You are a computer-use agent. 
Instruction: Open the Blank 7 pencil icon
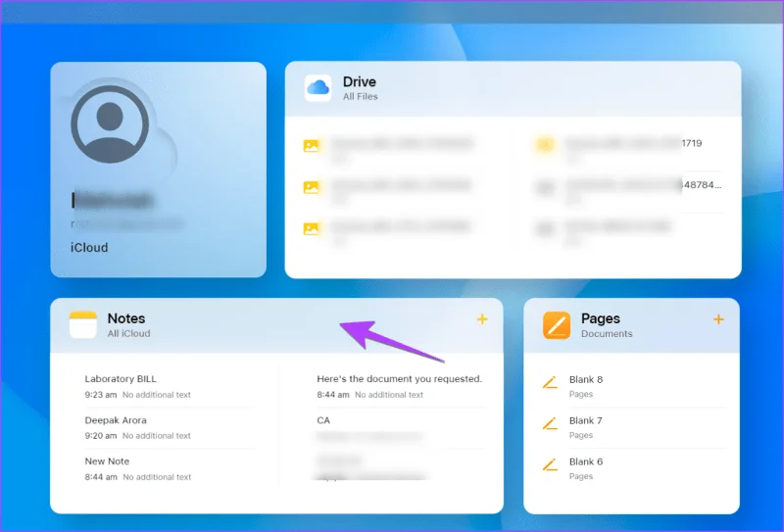point(550,424)
